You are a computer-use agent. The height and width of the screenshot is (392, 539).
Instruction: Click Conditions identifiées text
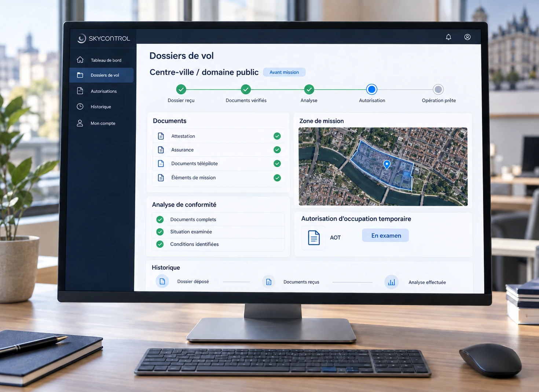[194, 244]
